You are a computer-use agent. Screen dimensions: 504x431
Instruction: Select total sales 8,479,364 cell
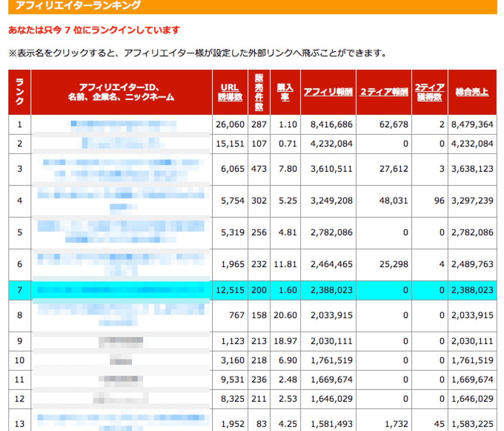tap(472, 124)
